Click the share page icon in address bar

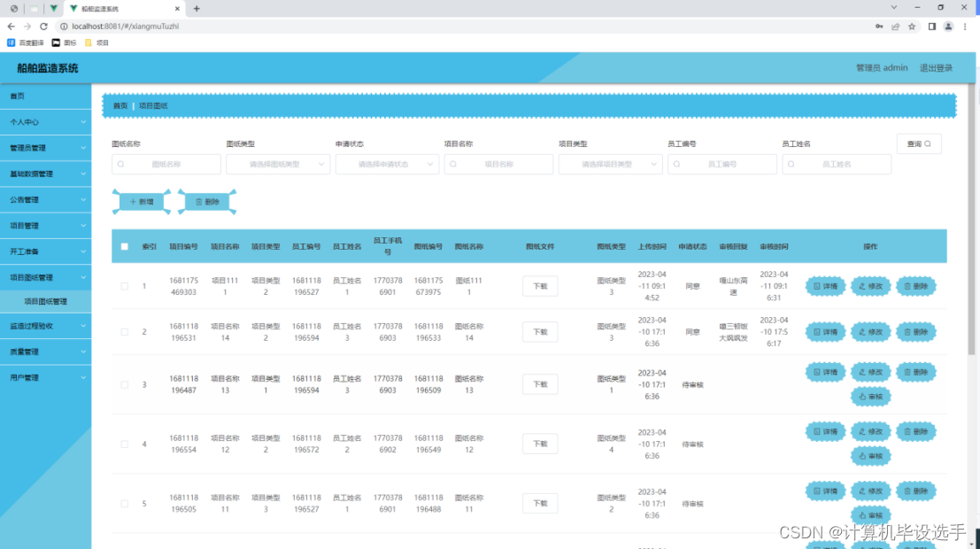click(896, 27)
